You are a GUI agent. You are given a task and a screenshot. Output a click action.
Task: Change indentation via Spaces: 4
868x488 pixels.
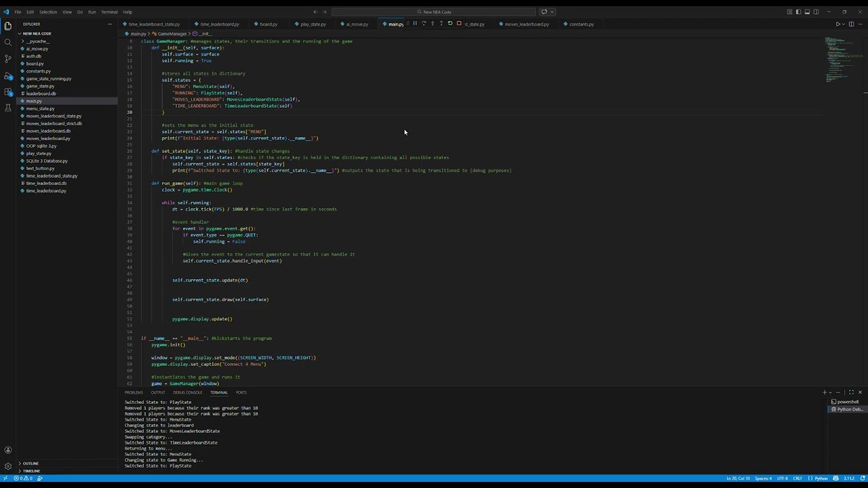[x=764, y=479]
